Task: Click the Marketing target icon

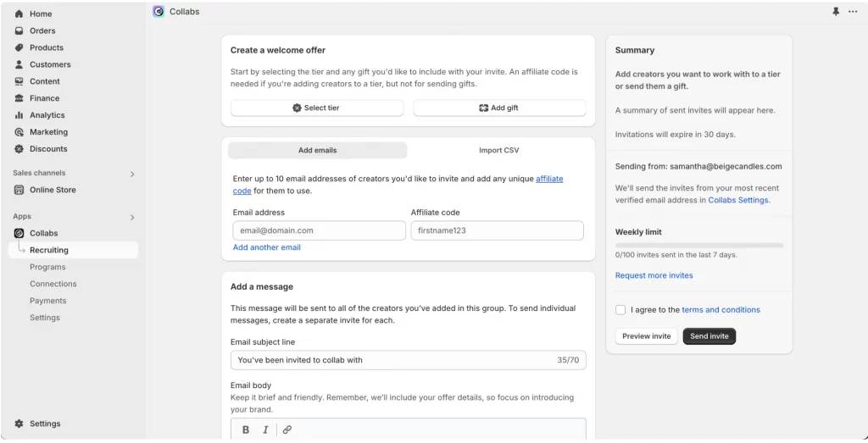Action: pyautogui.click(x=19, y=131)
